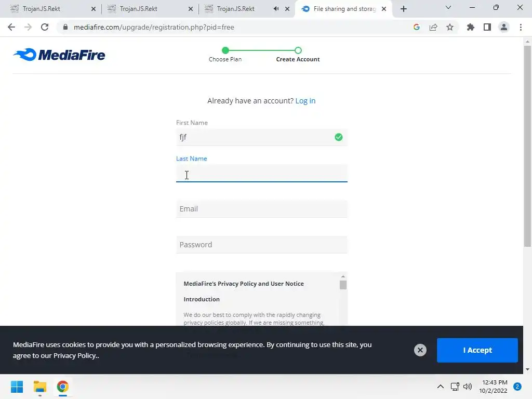Open the Windows Start menu

click(x=17, y=387)
